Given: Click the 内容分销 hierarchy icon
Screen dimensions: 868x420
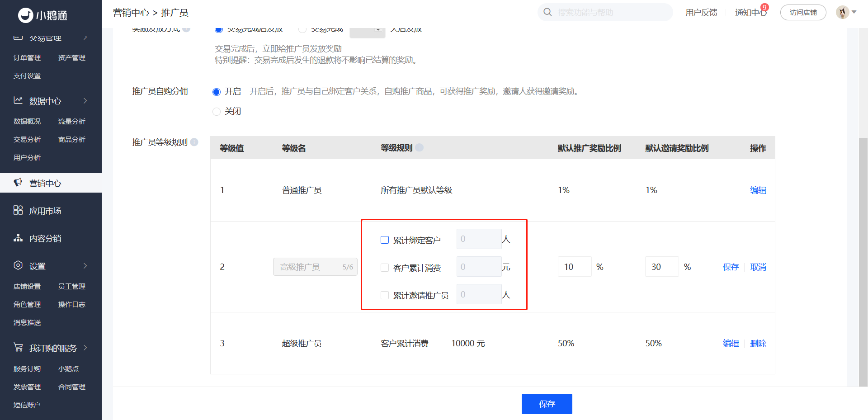Looking at the screenshot, I should tap(18, 238).
